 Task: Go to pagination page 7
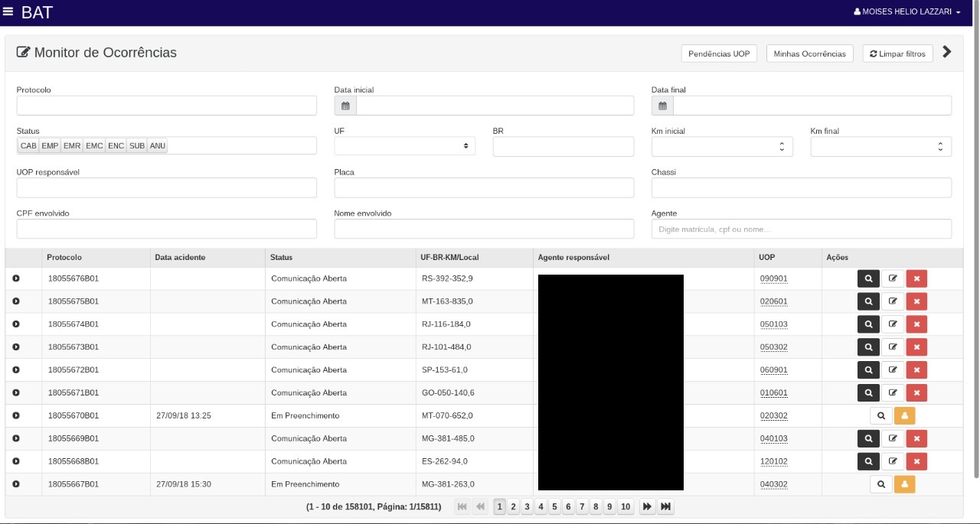(x=582, y=506)
